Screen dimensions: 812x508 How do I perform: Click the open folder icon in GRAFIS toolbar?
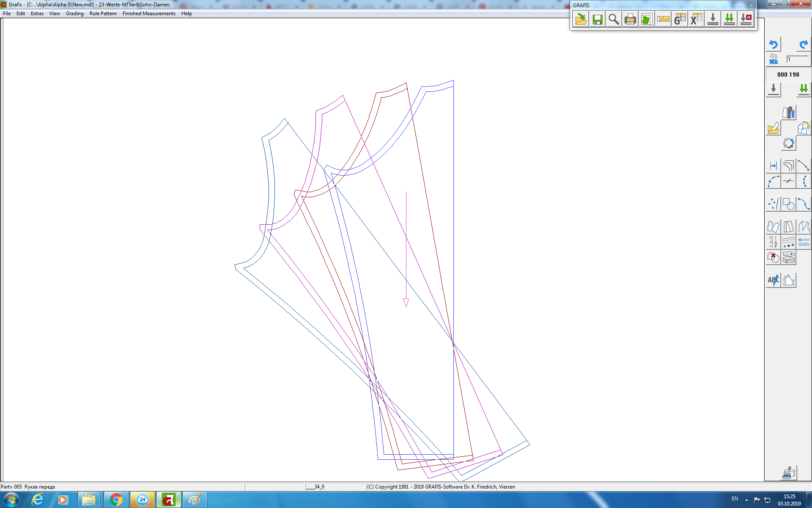coord(581,19)
